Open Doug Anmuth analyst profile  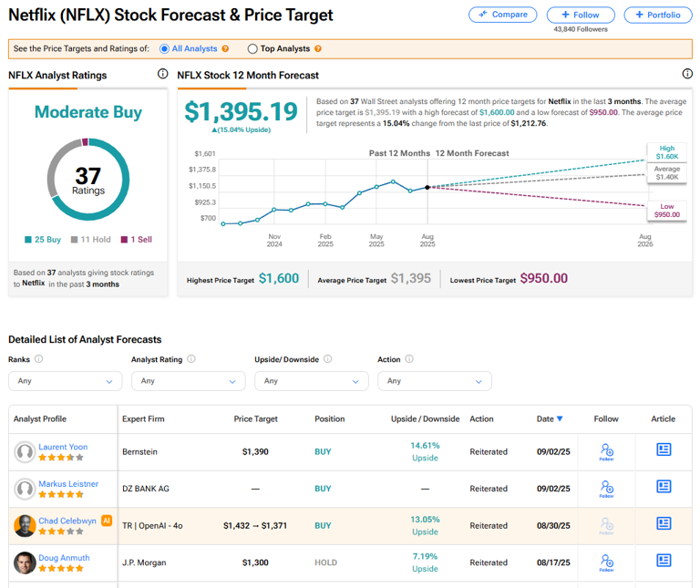pos(64,558)
